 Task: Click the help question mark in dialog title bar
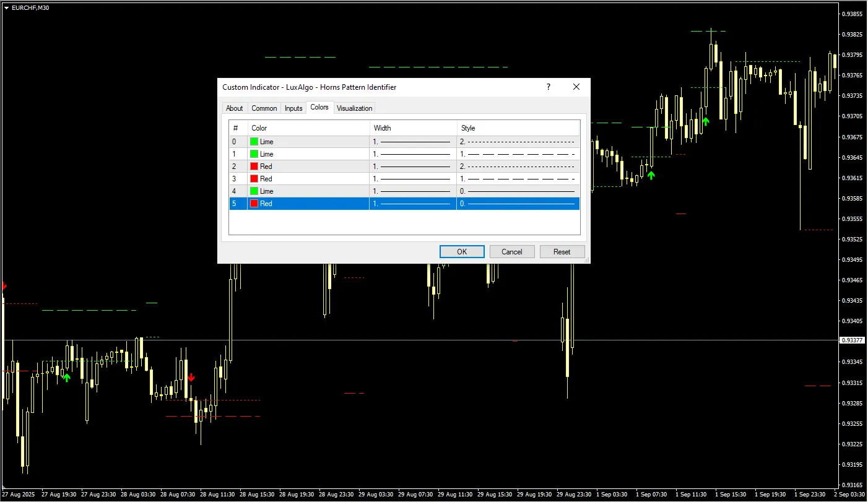pos(548,87)
